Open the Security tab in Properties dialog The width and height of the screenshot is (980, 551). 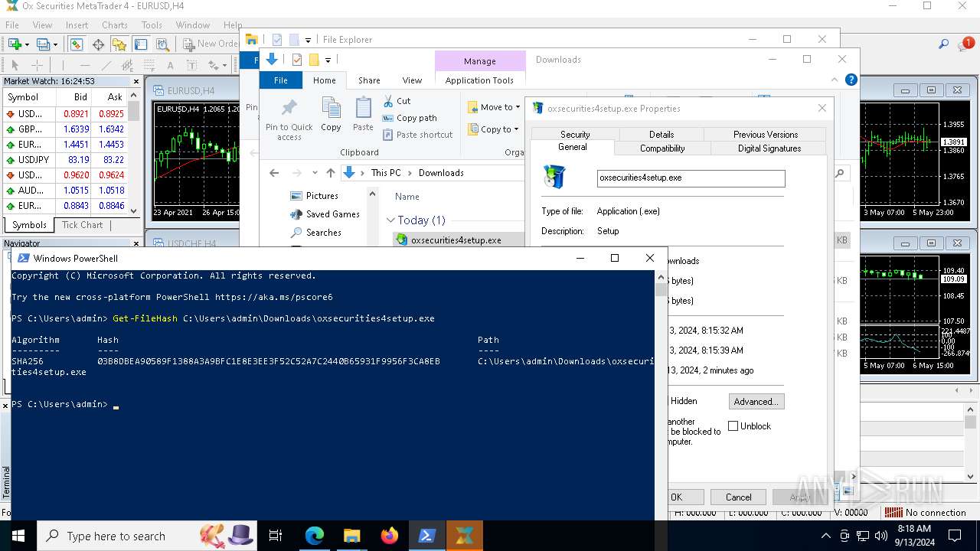click(x=575, y=134)
